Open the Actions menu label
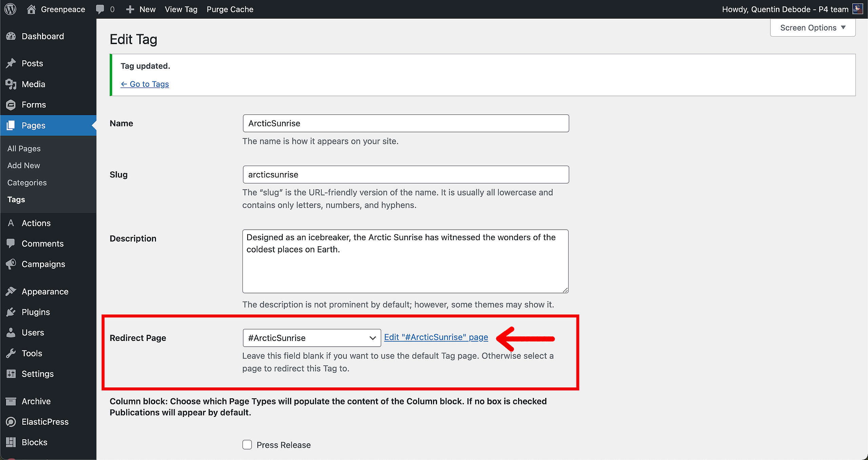 (36, 223)
